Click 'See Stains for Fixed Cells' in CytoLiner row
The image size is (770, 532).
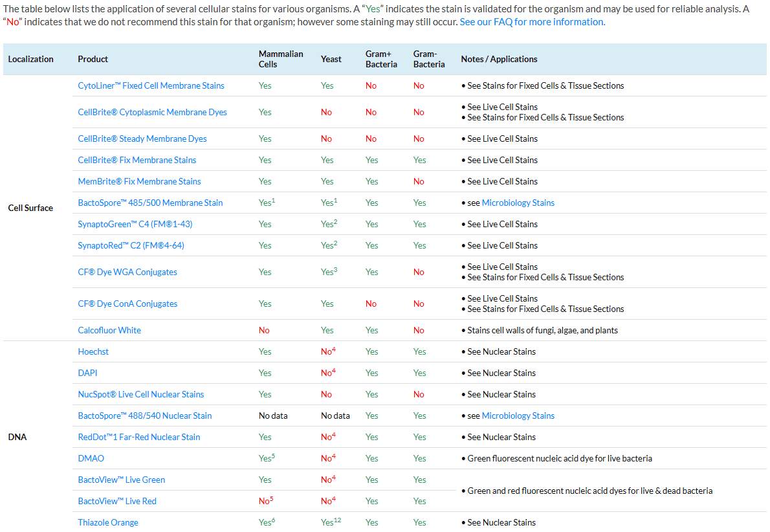545,85
